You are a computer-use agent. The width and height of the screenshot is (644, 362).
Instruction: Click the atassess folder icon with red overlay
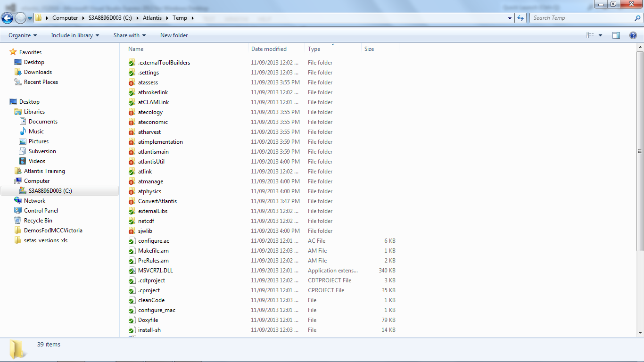[x=132, y=82]
